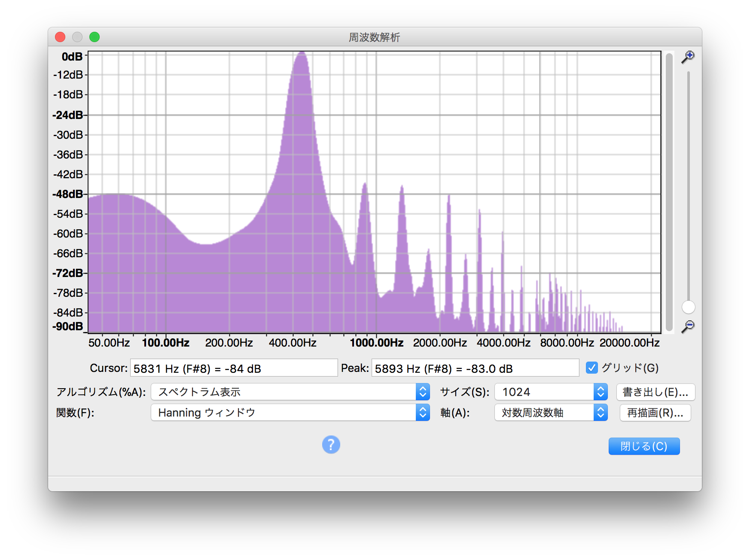The image size is (750, 560).
Task: Click the zoom in magnifier icon
Action: tap(688, 57)
